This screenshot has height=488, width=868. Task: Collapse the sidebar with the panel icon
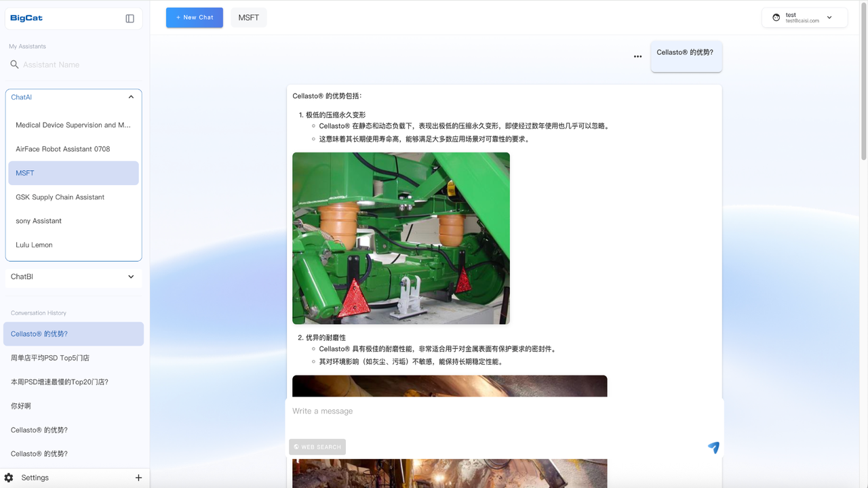coord(130,18)
